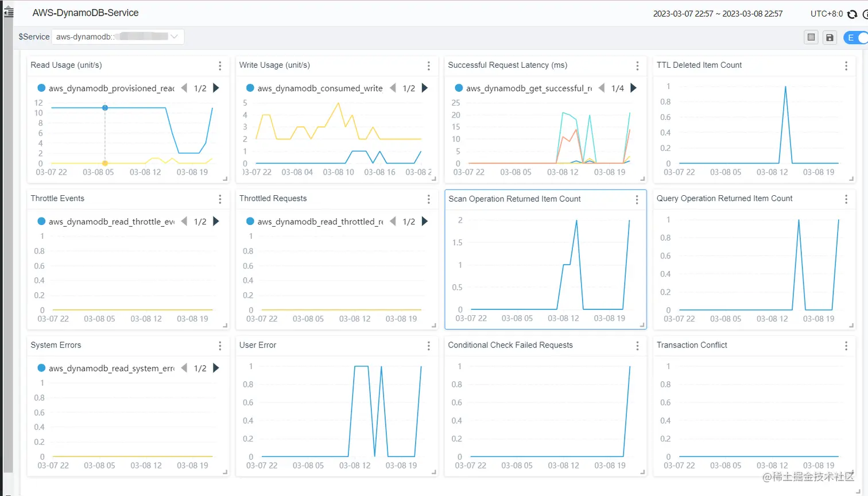The image size is (868, 496).
Task: Click the refresh icon beside UTC+8:0
Action: (852, 14)
